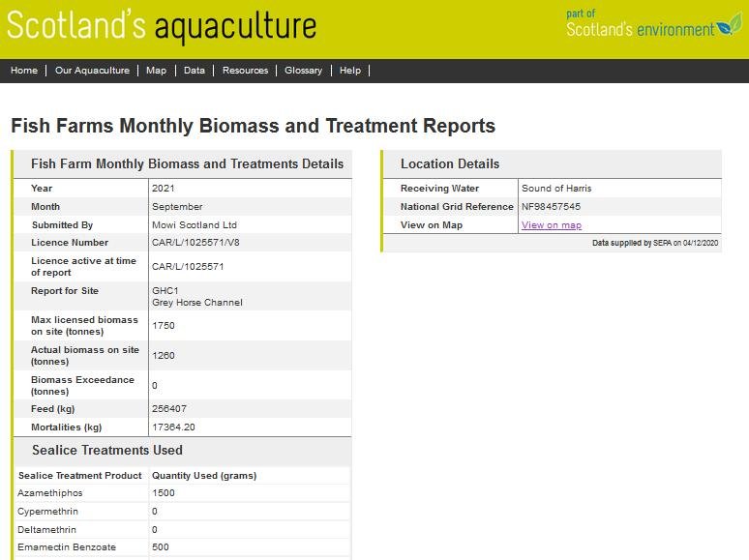Select the Mowi Scotland Ltd submitter value

[x=195, y=225]
